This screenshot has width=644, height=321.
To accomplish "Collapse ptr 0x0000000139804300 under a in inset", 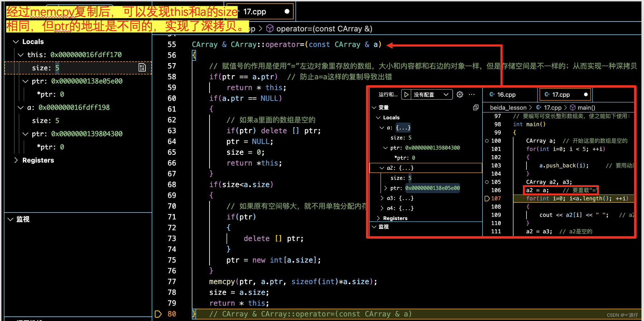I will [385, 148].
